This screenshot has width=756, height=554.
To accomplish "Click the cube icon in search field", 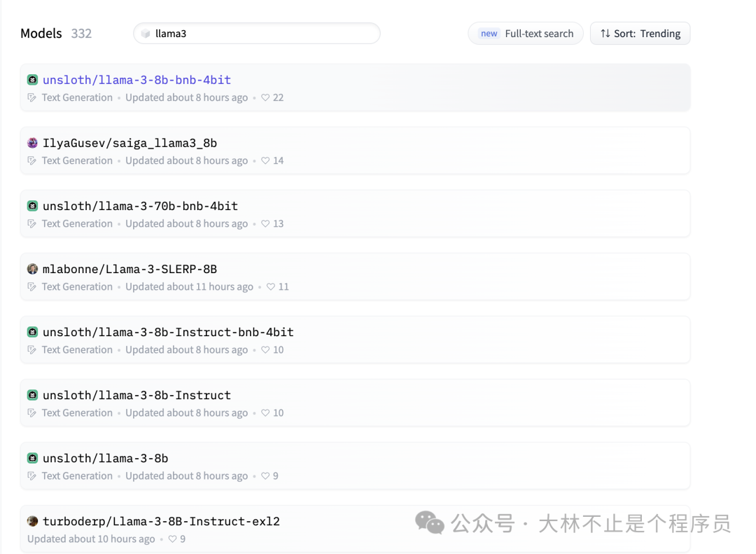I will click(x=146, y=34).
